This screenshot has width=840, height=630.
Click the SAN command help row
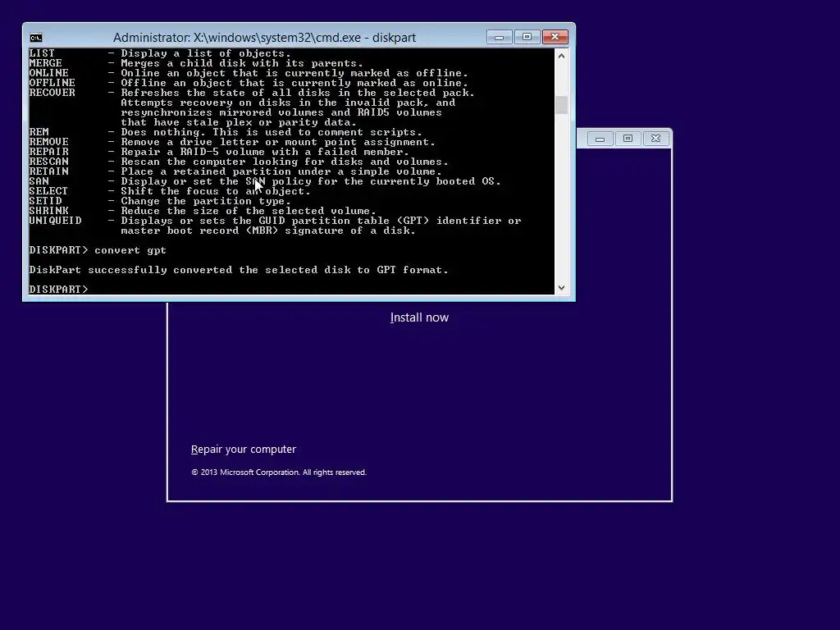[x=265, y=181]
